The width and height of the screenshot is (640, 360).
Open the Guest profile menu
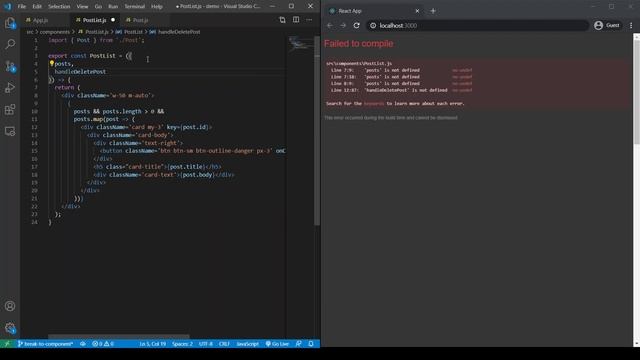tap(607, 25)
